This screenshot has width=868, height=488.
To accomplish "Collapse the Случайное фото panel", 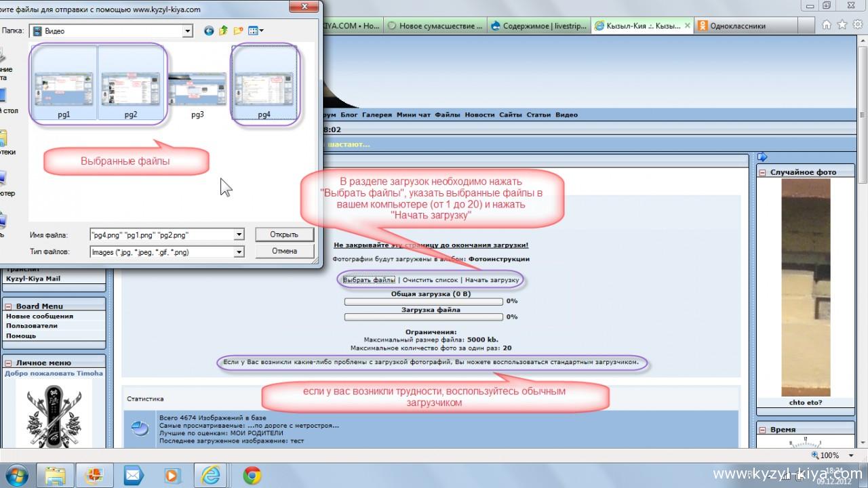I will click(762, 173).
